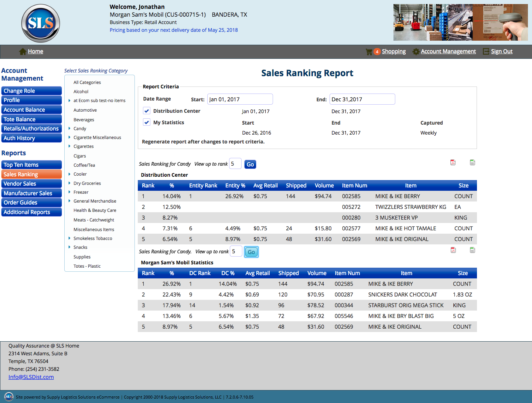Viewport: 532px width, 403px height.
Task: Click the End date field
Action: point(362,99)
